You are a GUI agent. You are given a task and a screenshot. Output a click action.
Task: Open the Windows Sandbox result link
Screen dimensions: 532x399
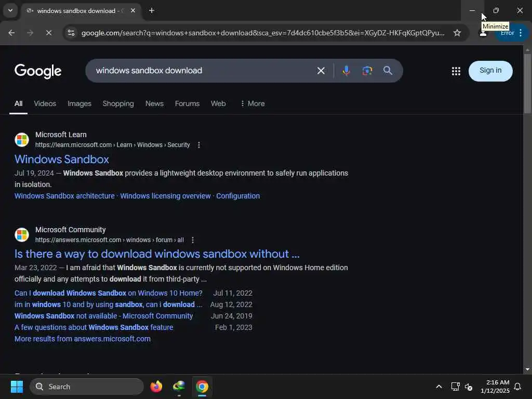[x=62, y=159]
